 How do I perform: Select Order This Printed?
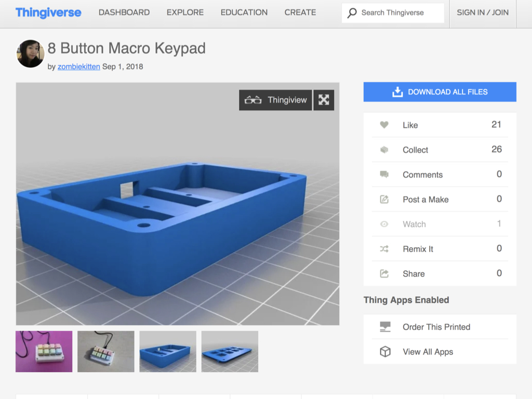(440, 327)
